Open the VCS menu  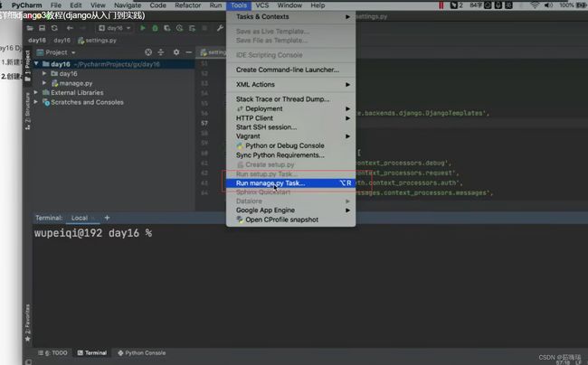(262, 5)
